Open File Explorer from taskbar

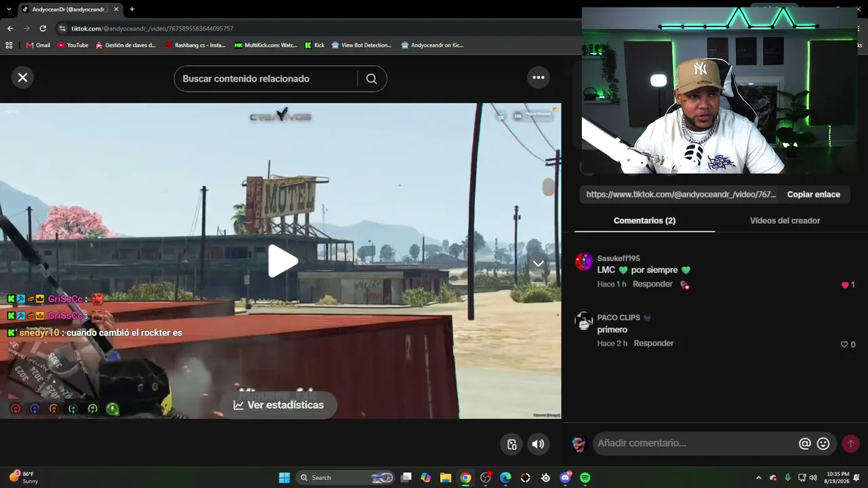pos(446,478)
